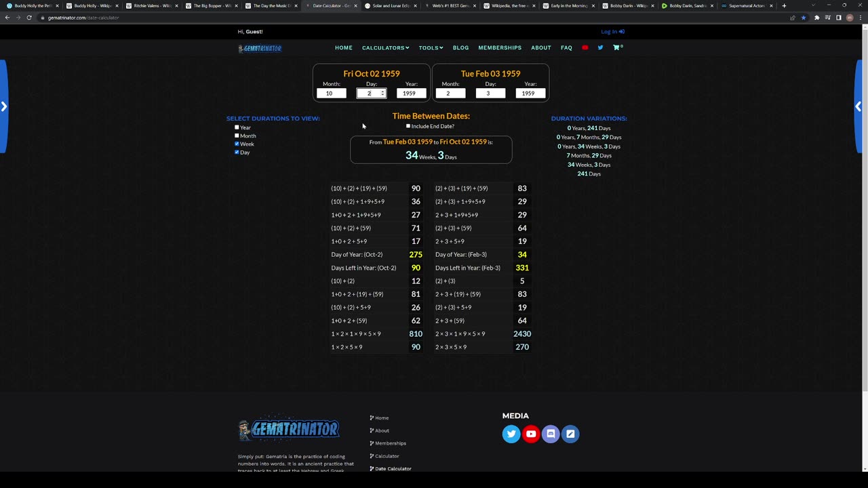Click '7 Months, 29 Days' duration variation

pos(589,155)
